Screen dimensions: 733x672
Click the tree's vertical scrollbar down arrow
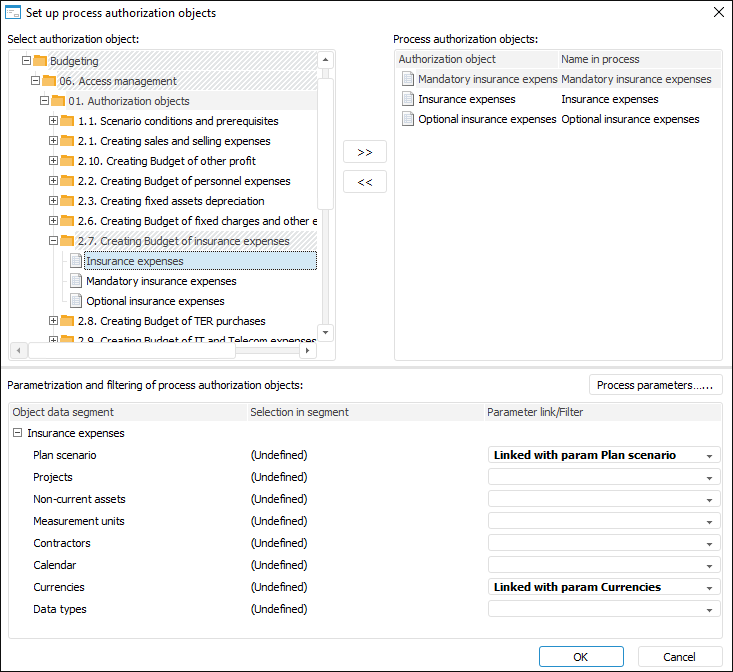tap(325, 331)
